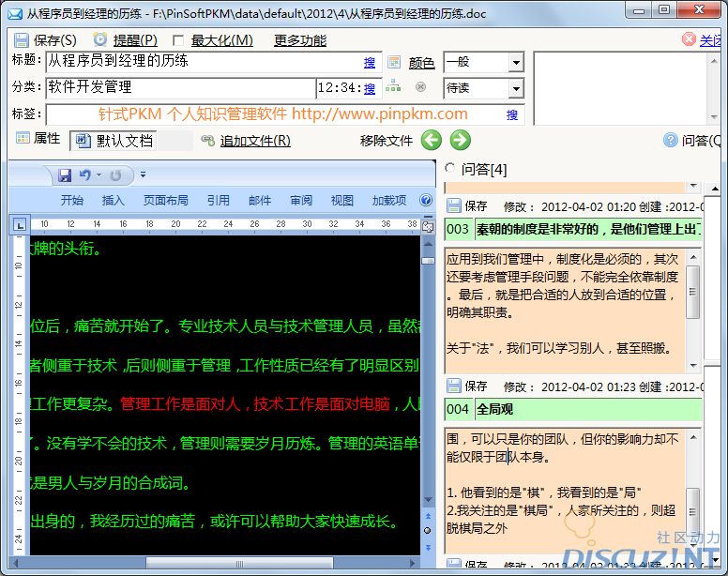Switch to the 页面布局 ribbon tab
The image size is (728, 576).
[165, 200]
